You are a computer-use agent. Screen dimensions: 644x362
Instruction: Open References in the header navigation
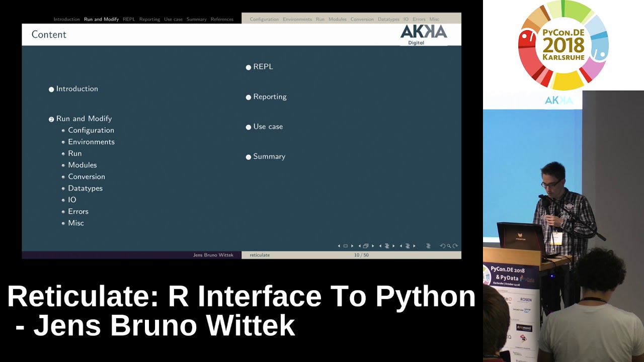(x=222, y=19)
